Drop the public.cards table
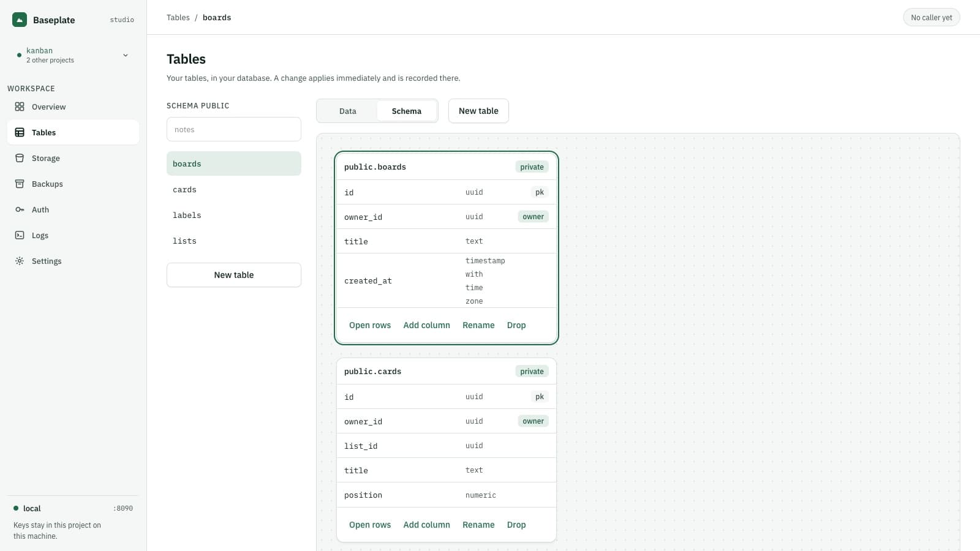 point(516,525)
